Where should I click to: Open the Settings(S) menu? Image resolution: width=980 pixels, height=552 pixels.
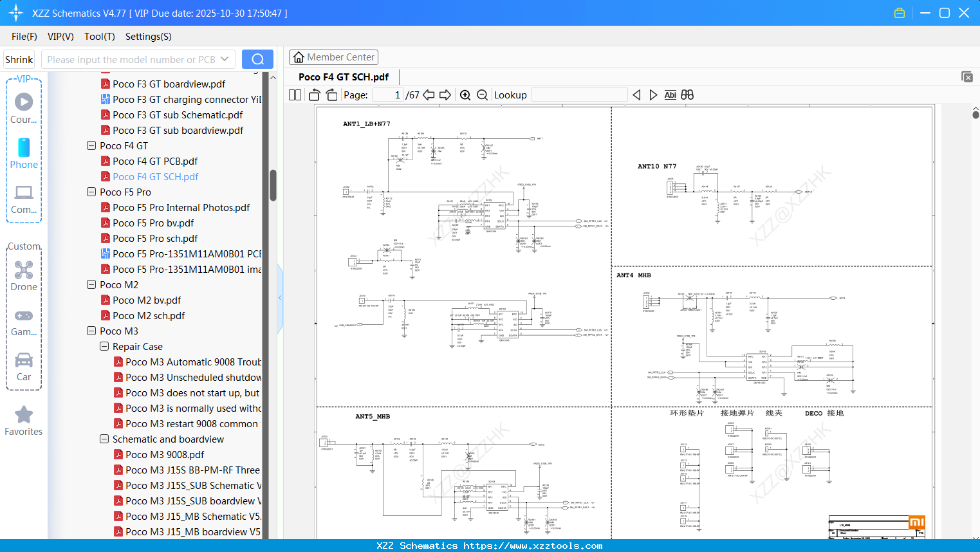pyautogui.click(x=148, y=37)
